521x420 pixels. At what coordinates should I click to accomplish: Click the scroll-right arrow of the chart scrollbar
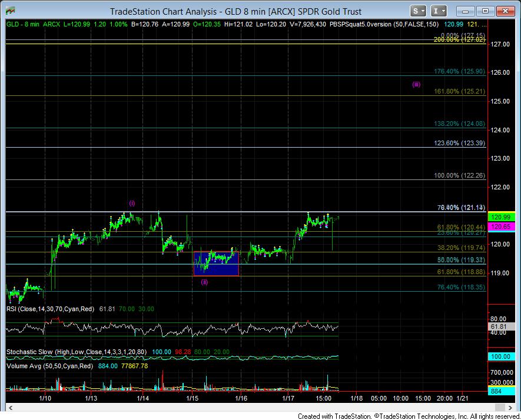click(510, 408)
